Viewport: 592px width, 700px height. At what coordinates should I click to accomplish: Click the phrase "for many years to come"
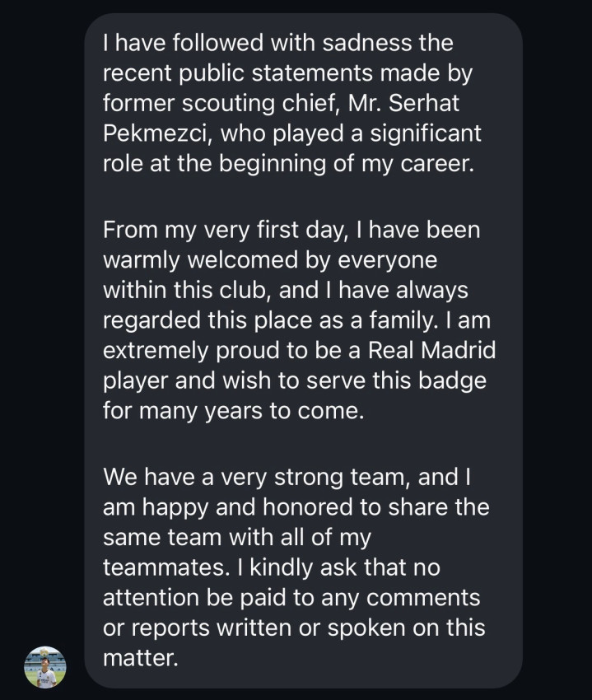pyautogui.click(x=233, y=409)
